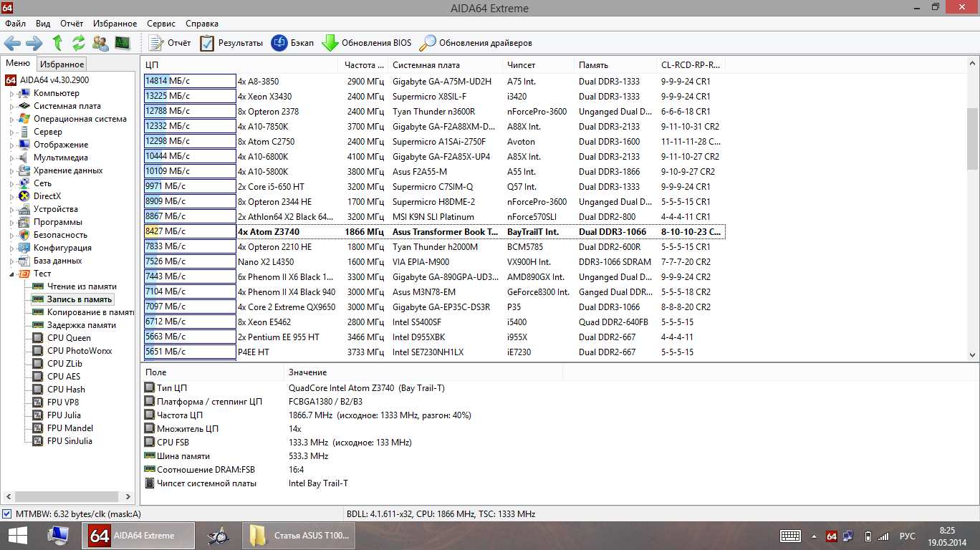This screenshot has height=550, width=980.
Task: Select the Программы tree item
Action: pos(57,222)
